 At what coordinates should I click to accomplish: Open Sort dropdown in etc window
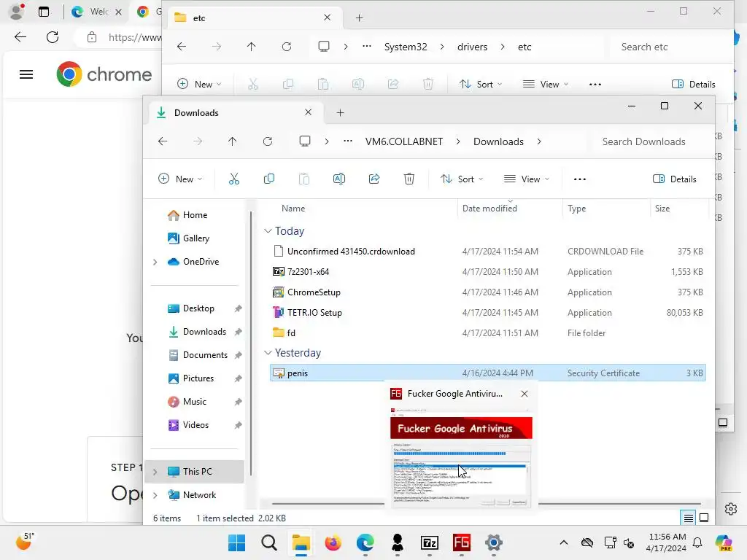(481, 85)
